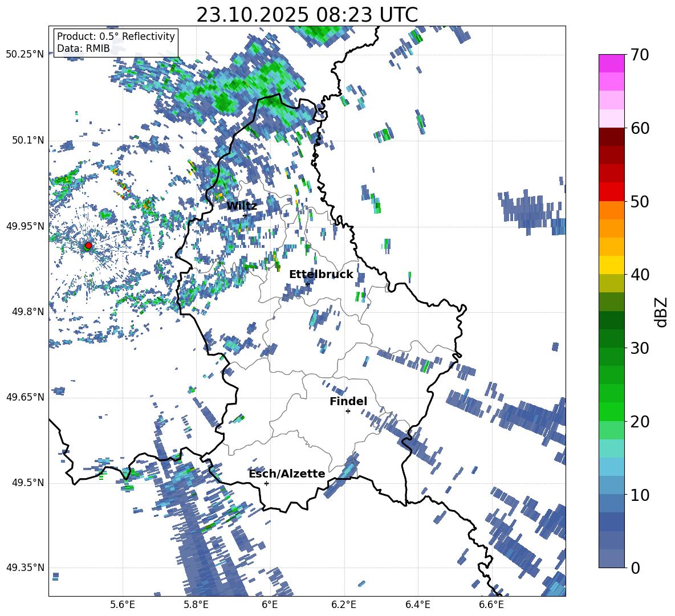Click the 49.95°N latitude label
675x616 pixels.
(x=25, y=226)
